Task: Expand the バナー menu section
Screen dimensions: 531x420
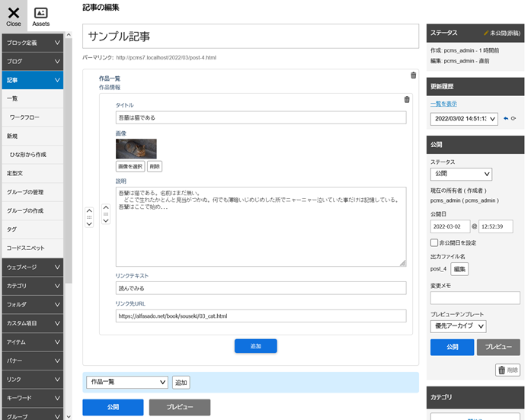Action: (x=33, y=361)
